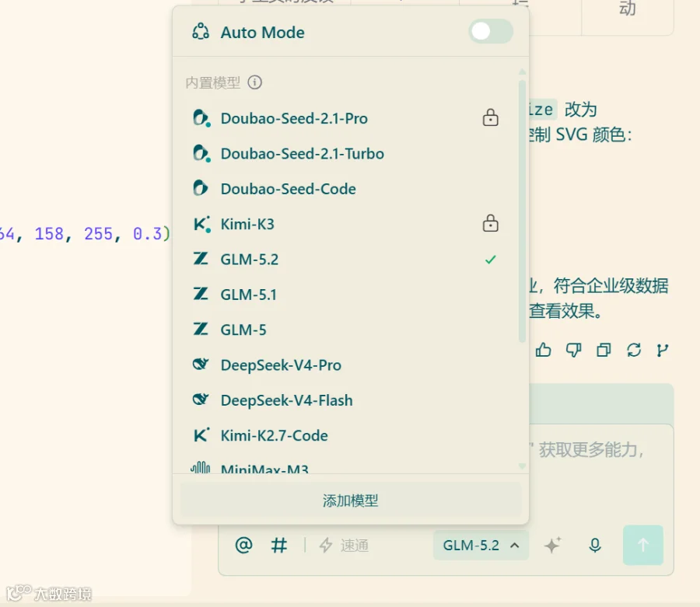Switch to the GLM-5.1 model
The image size is (700, 607).
(346, 295)
